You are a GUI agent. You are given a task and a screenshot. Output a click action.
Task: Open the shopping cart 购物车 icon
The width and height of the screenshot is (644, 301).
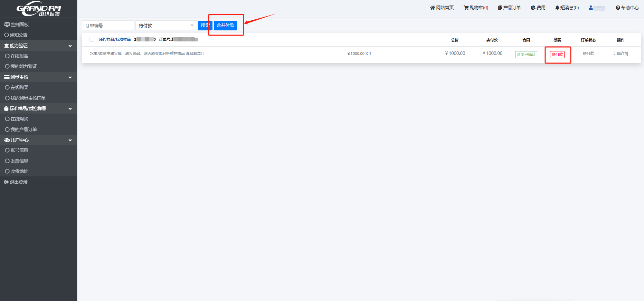[466, 8]
